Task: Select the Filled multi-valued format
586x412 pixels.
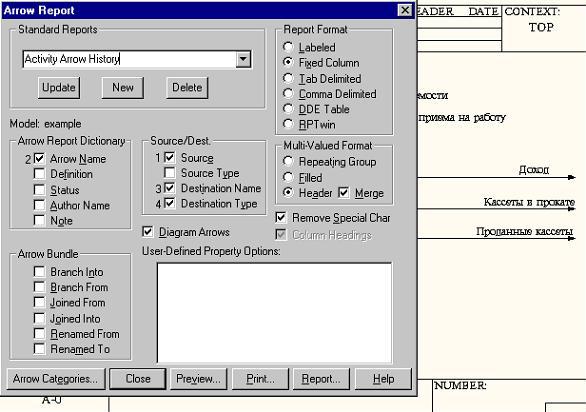Action: (288, 177)
